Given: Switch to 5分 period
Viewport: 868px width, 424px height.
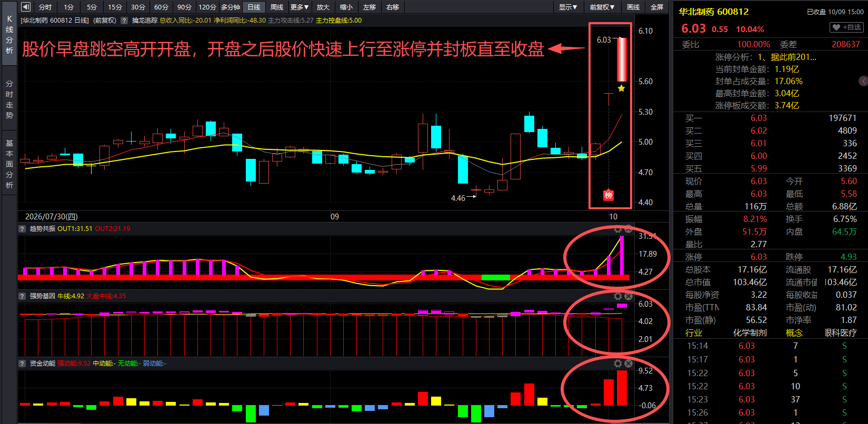Looking at the screenshot, I should tap(92, 7).
